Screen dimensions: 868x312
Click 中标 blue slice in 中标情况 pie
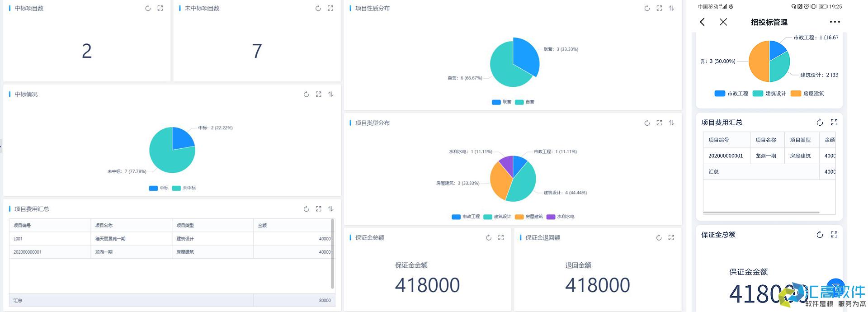point(182,138)
